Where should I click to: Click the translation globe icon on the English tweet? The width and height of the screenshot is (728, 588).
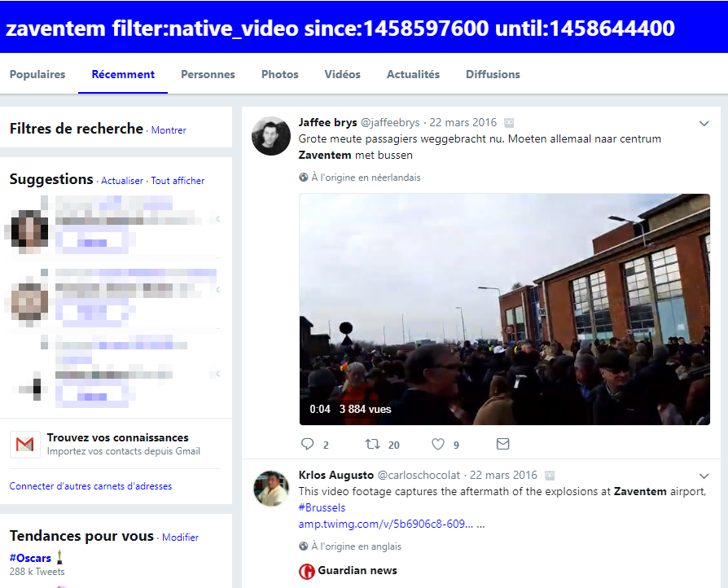(304, 546)
